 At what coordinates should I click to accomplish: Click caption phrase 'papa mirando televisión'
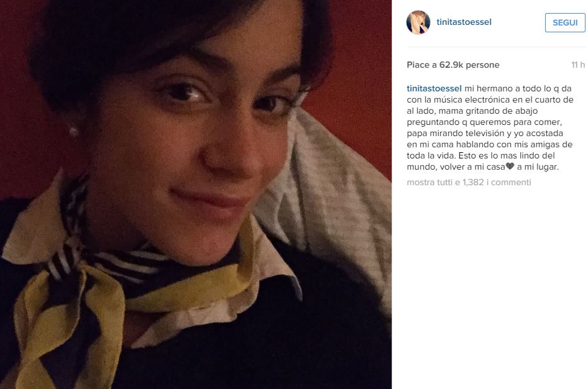point(456,133)
